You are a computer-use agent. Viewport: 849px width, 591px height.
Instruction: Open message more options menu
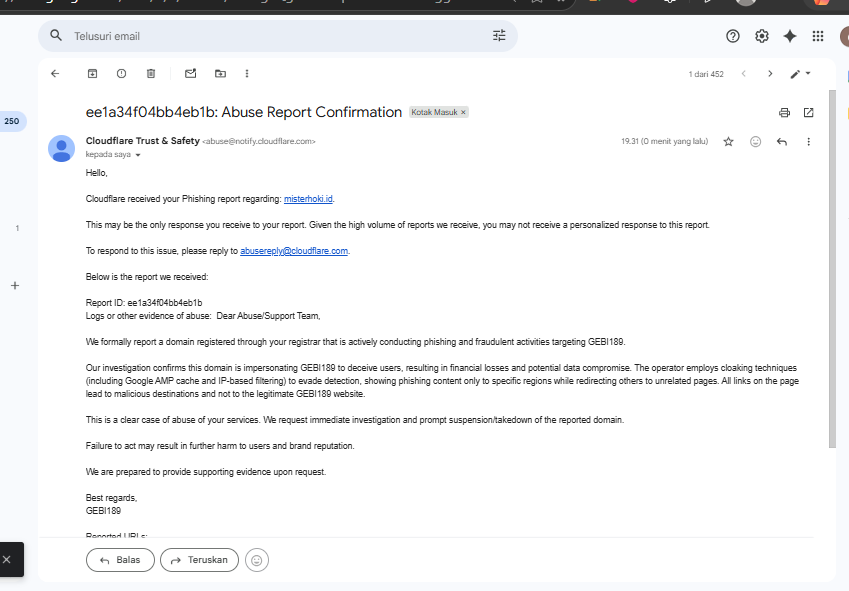click(x=808, y=142)
